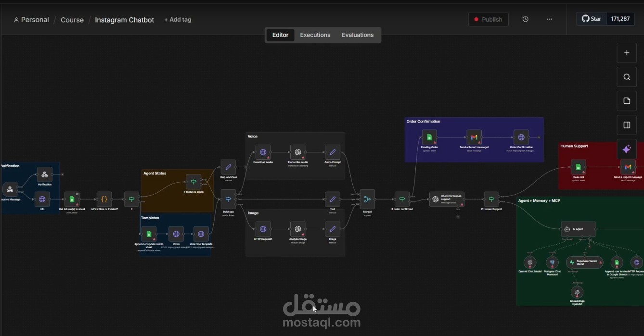Select the 'If Human Support' node
Viewport: 644px width, 336px height.
point(491,199)
